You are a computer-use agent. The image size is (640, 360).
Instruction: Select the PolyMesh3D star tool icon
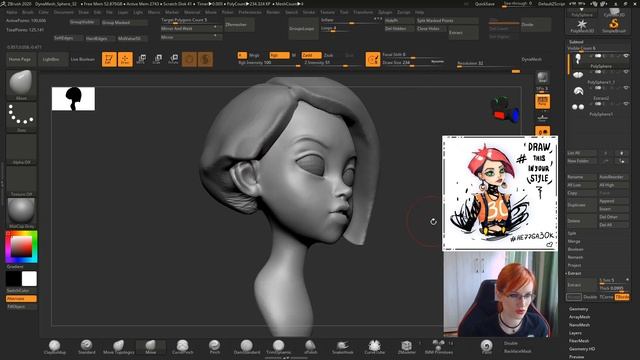[582, 25]
